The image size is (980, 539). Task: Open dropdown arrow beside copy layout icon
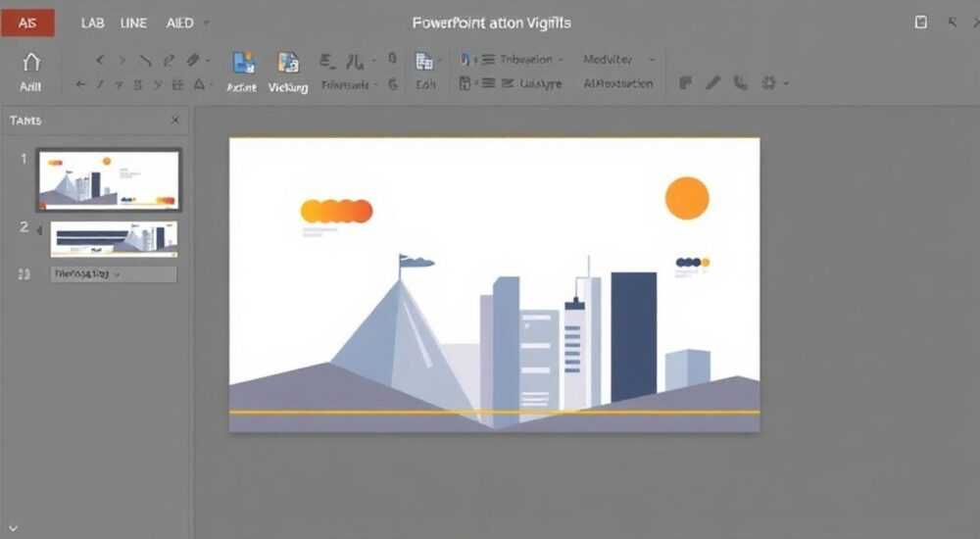coord(441,62)
